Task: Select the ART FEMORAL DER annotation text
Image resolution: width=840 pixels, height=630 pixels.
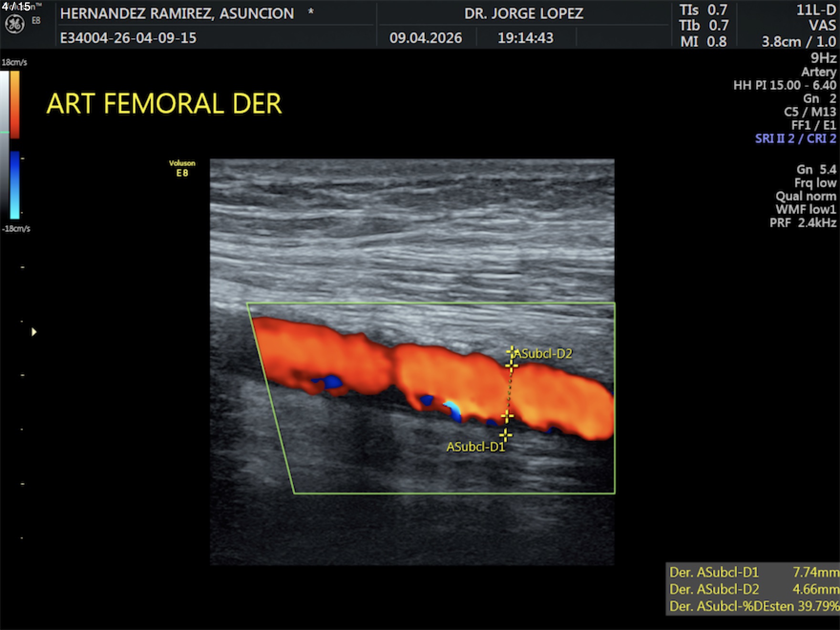Action: (x=164, y=104)
